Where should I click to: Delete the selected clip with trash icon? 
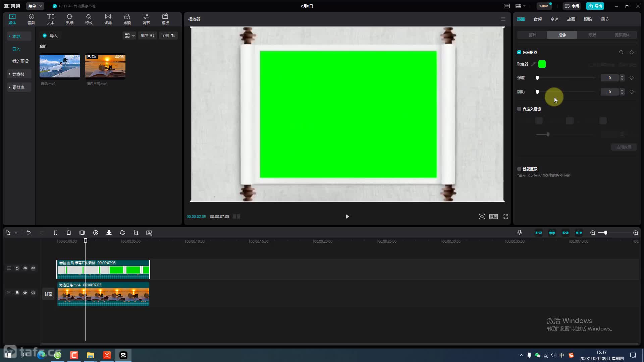point(69,233)
